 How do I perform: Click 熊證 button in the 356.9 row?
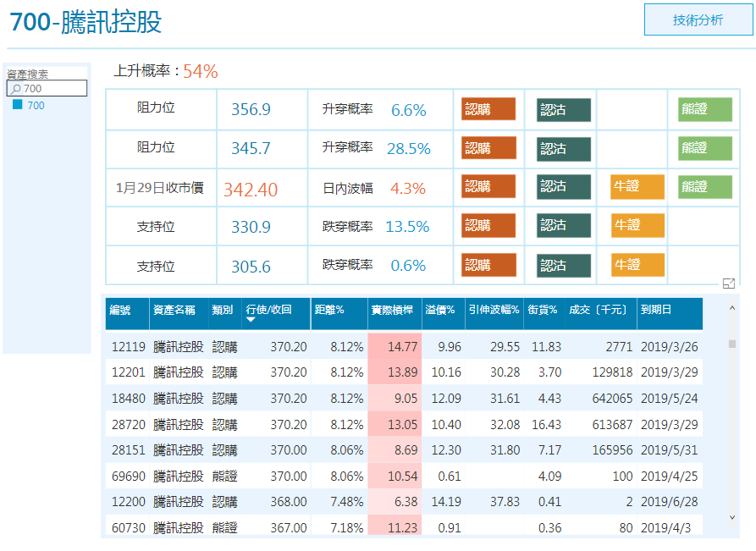[x=705, y=109]
